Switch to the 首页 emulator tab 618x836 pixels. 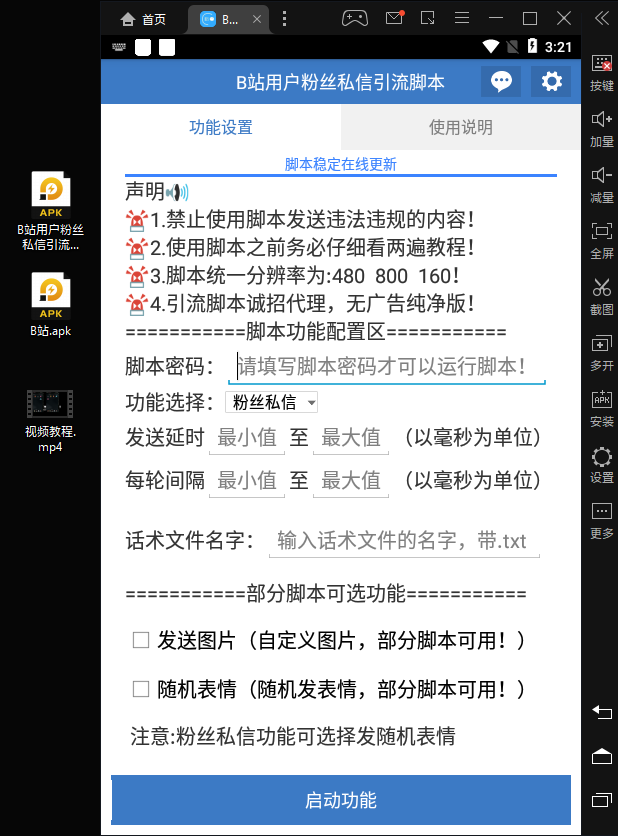143,19
